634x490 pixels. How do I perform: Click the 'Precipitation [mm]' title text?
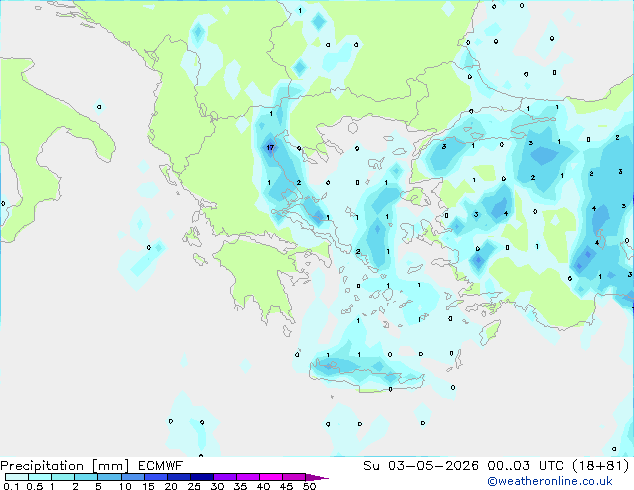pos(65,466)
